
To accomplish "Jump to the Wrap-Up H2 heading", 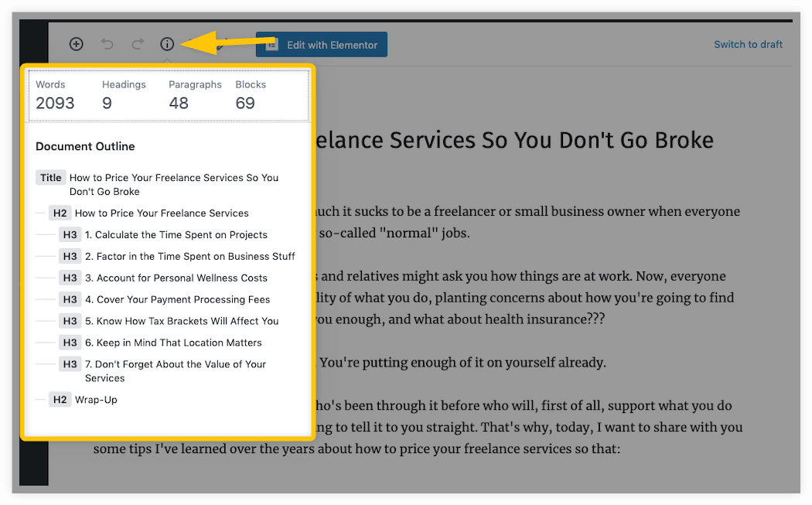I will tap(84, 400).
